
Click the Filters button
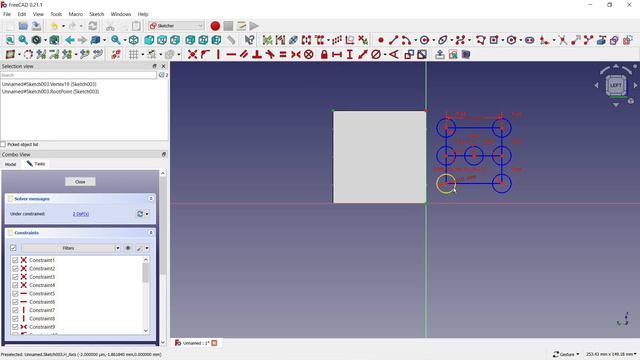(x=68, y=248)
